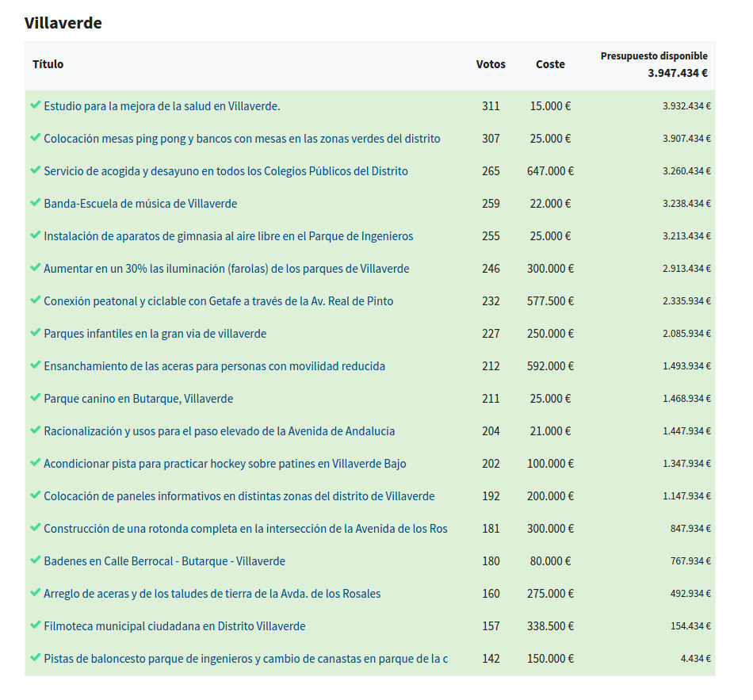Open Racionalización y usos paso elevado link
The image size is (753, 700).
[x=220, y=431]
